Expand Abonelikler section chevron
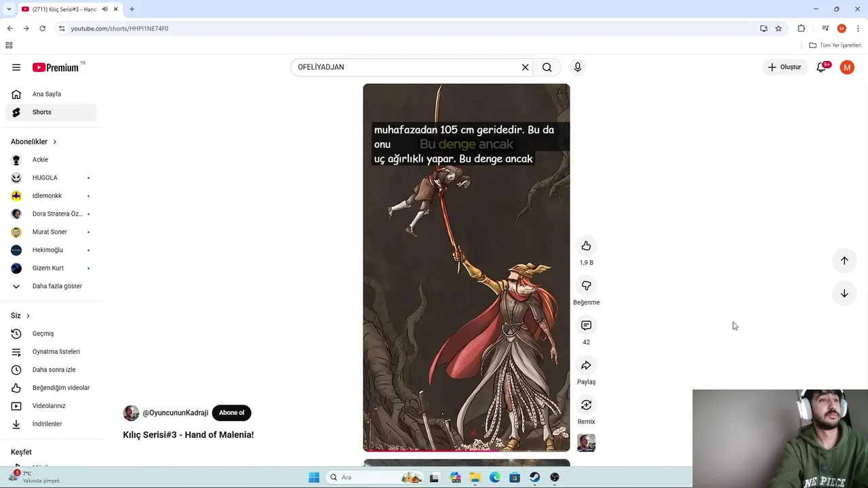Image resolution: width=868 pixels, height=488 pixels. coord(55,142)
